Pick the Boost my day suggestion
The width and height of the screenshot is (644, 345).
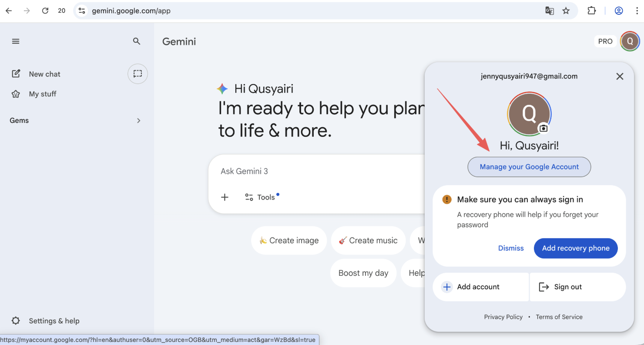tap(363, 273)
